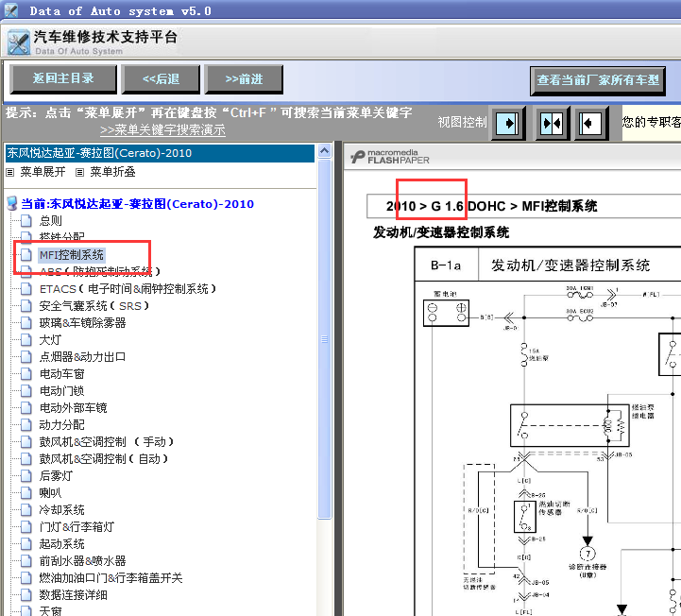
Task: Click the center-split view control icon
Action: point(552,123)
